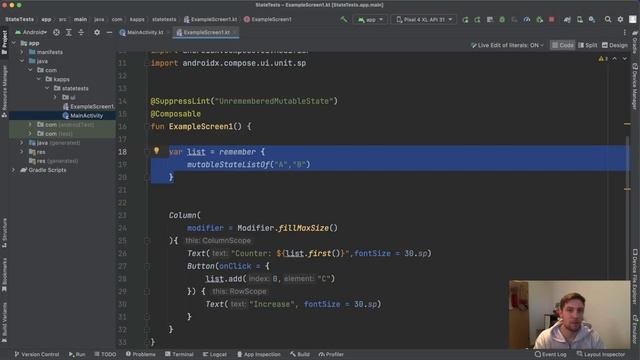Image resolution: width=640 pixels, height=360 pixels.
Task: Open IDE settings gear in the top toolbar
Action: click(x=620, y=19)
